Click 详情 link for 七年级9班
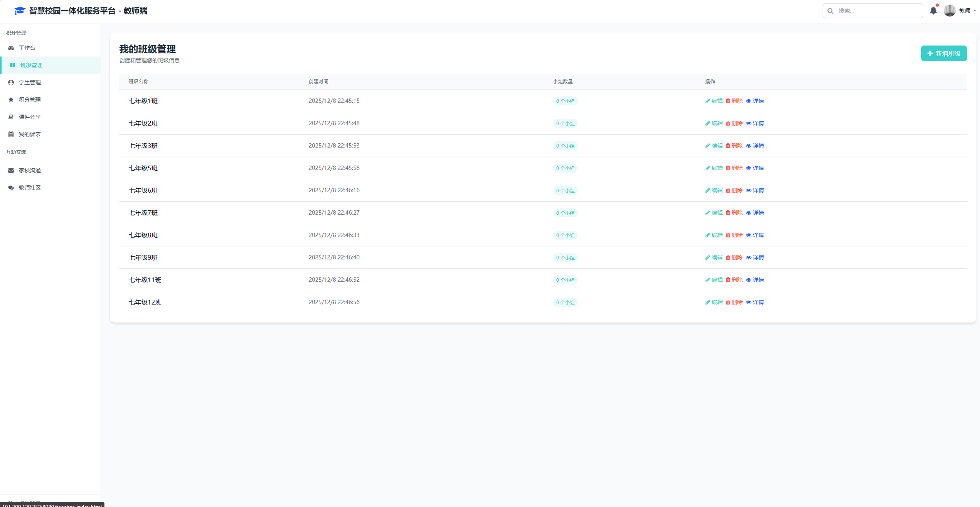This screenshot has height=507, width=980. click(x=758, y=257)
